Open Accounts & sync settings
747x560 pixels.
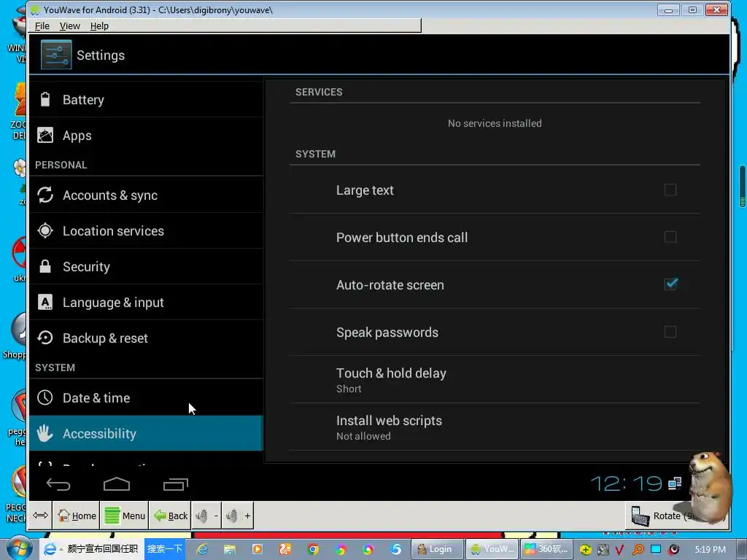[146, 195]
